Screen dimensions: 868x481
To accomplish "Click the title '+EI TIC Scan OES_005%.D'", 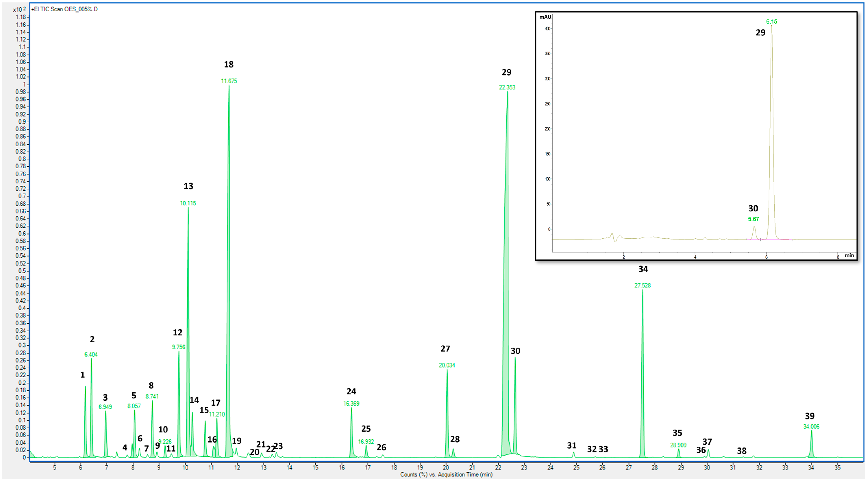I will pos(64,9).
